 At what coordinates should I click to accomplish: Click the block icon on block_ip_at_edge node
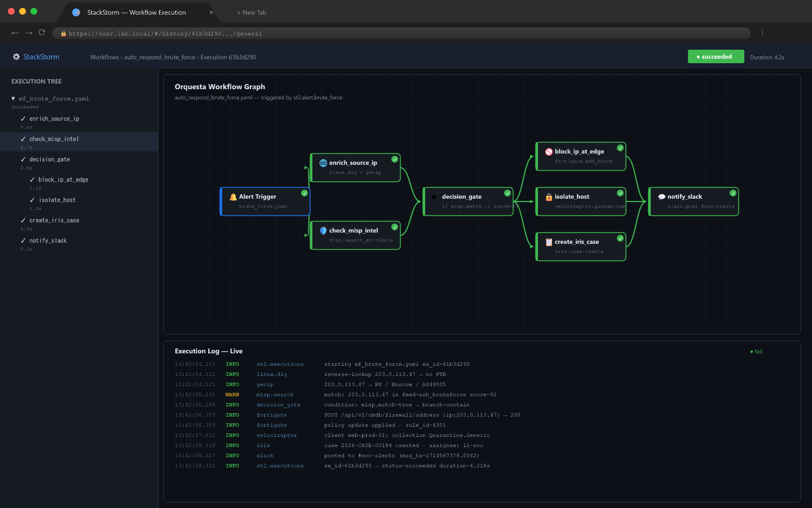pos(549,152)
